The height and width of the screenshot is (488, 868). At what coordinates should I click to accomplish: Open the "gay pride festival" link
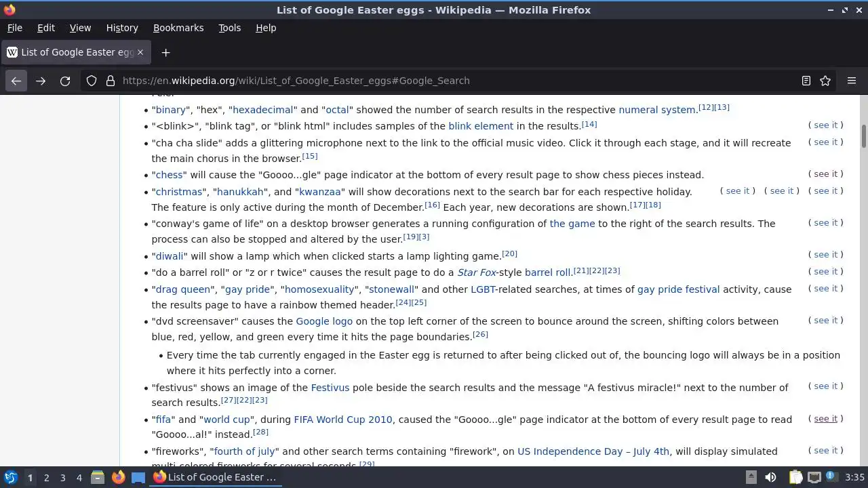678,289
